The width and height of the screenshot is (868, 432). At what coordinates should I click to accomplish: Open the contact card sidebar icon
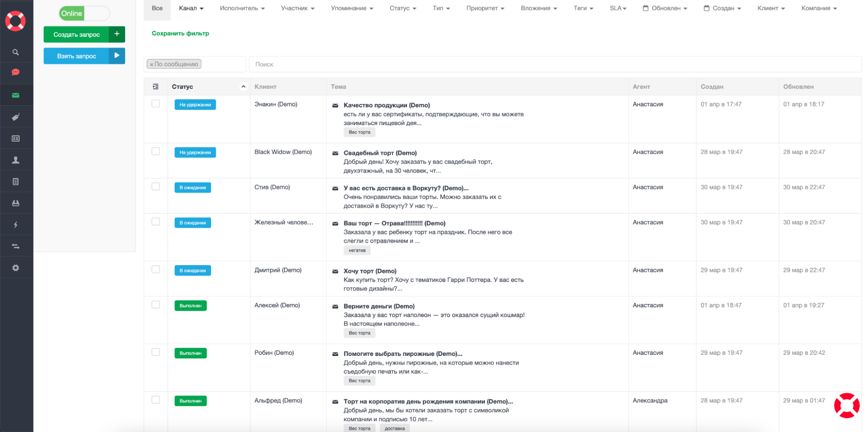click(16, 139)
